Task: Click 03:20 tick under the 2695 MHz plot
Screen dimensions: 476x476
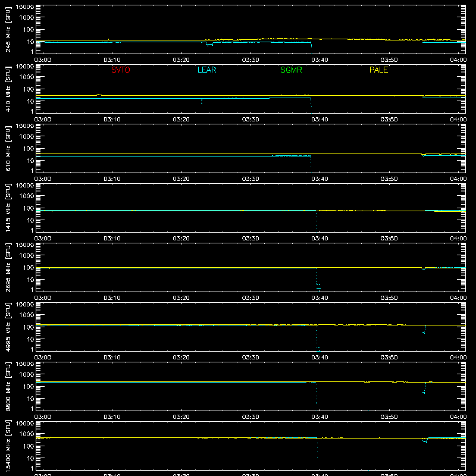Action: tap(181, 298)
